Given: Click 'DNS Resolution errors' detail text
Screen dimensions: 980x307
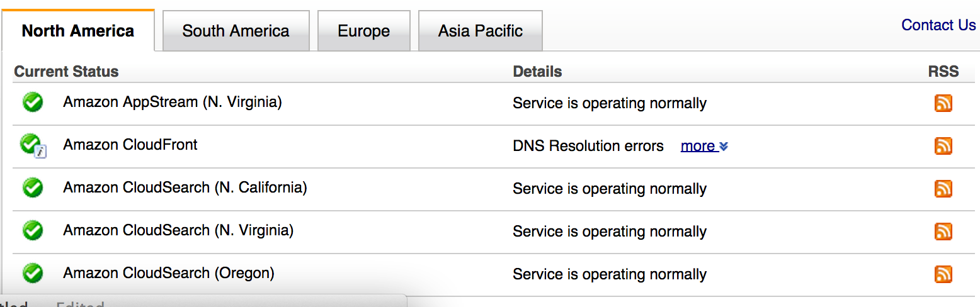Looking at the screenshot, I should pos(588,146).
